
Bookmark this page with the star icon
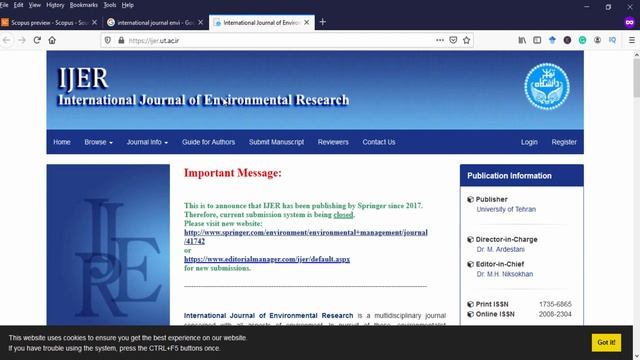click(x=467, y=40)
